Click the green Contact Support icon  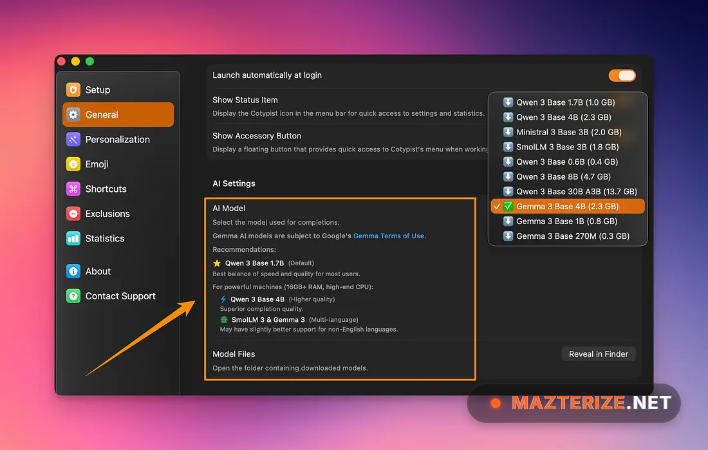[73, 296]
